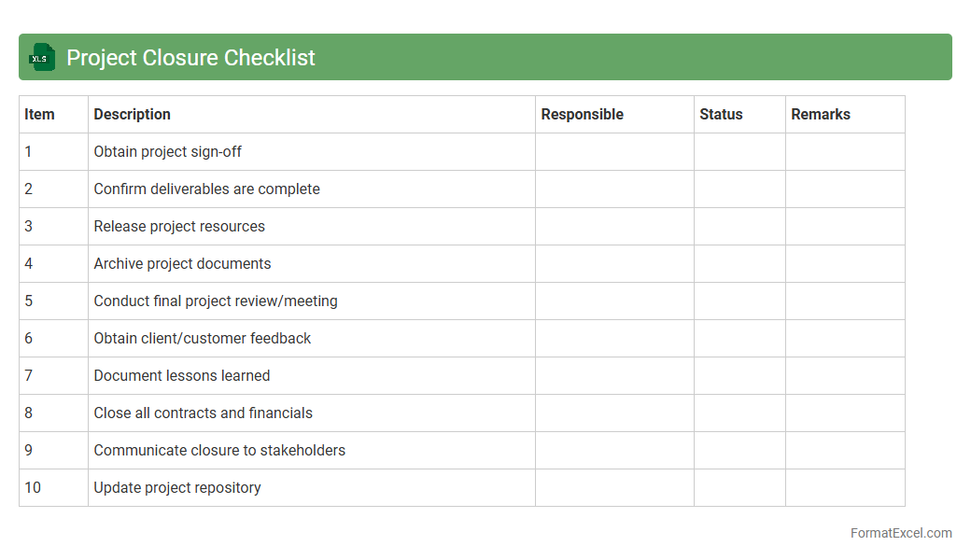Select Close all contracts and financials cell
Viewport: 971px width, 560px height.
(x=203, y=413)
